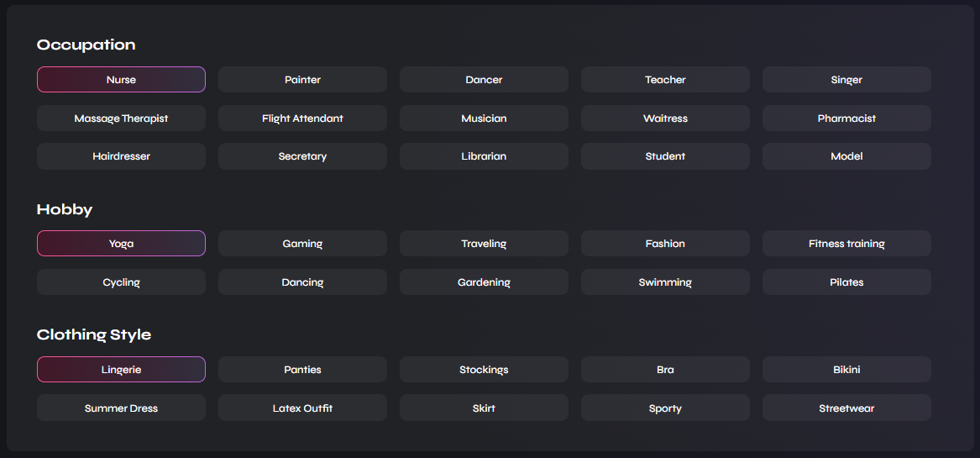980x458 pixels.
Task: Choose Gaming as the hobby
Action: tap(302, 244)
